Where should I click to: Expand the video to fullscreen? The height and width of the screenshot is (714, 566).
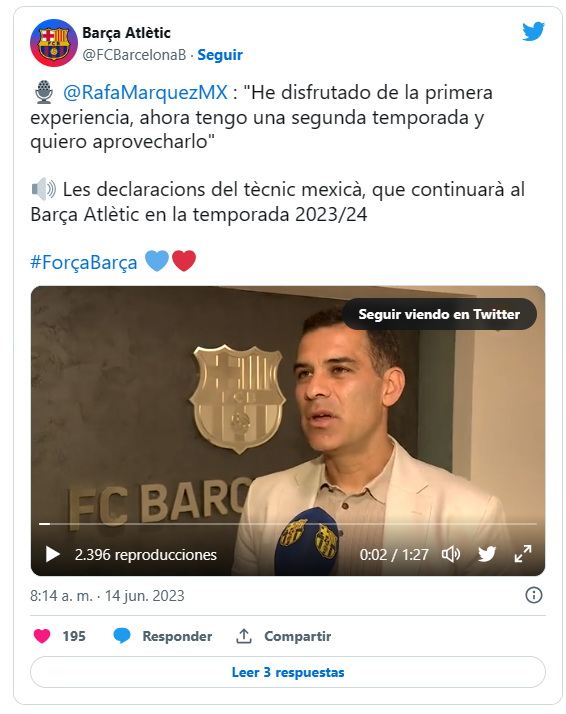tap(523, 554)
